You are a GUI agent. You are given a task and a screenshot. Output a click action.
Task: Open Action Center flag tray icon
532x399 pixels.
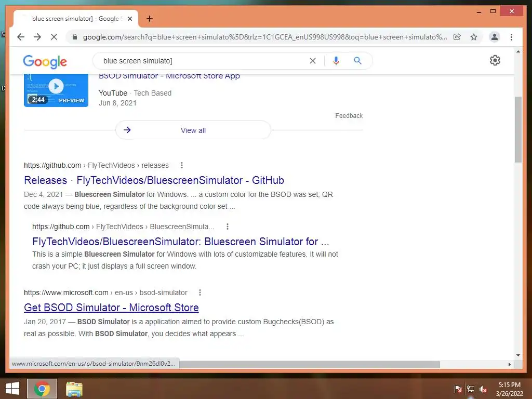pyautogui.click(x=458, y=389)
